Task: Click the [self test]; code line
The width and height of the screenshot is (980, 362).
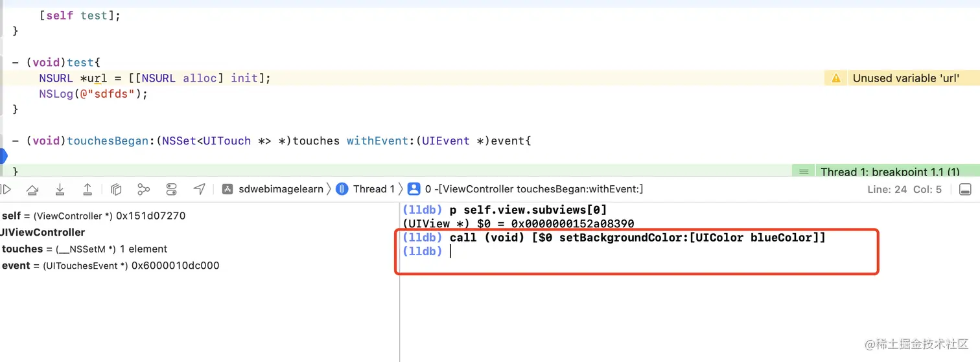Action: (80, 16)
